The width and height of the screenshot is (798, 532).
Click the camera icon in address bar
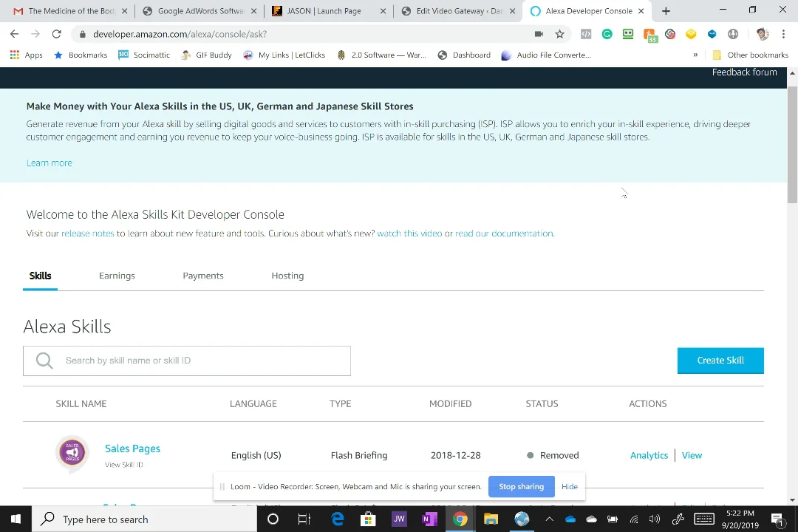(x=539, y=34)
